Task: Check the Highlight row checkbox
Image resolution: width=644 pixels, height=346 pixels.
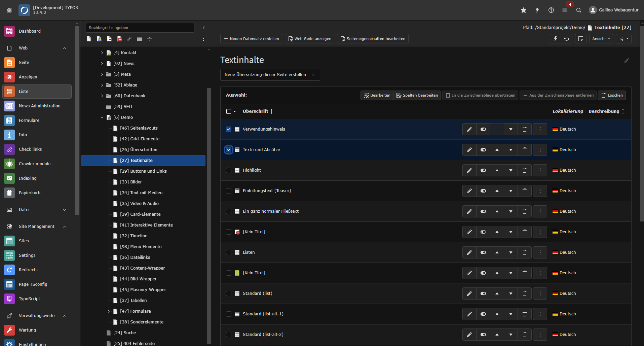Action: (x=229, y=170)
